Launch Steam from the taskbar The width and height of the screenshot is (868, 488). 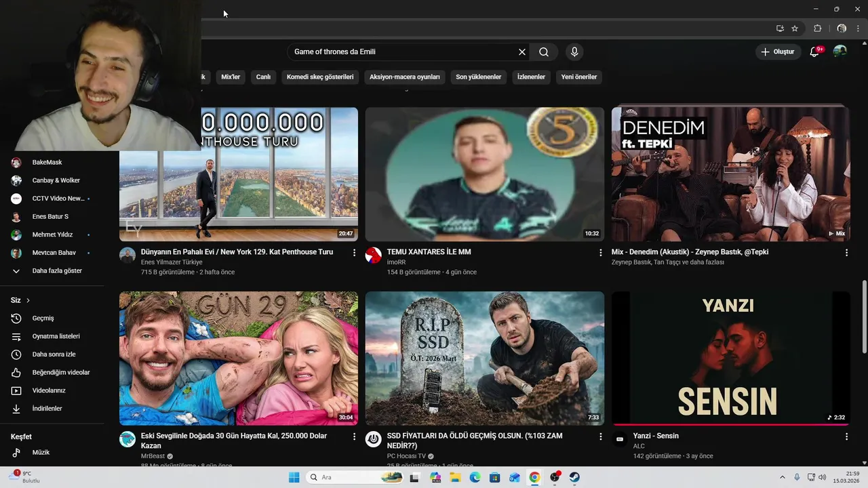tap(574, 477)
